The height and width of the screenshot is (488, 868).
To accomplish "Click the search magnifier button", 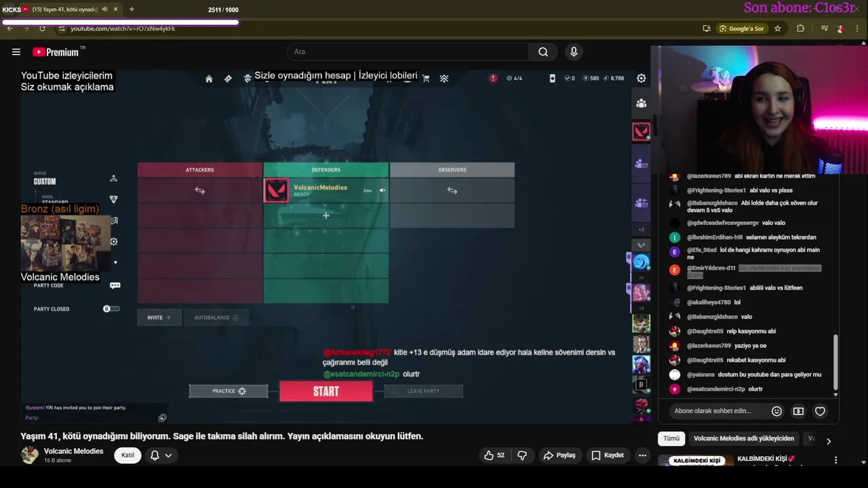I will click(543, 52).
